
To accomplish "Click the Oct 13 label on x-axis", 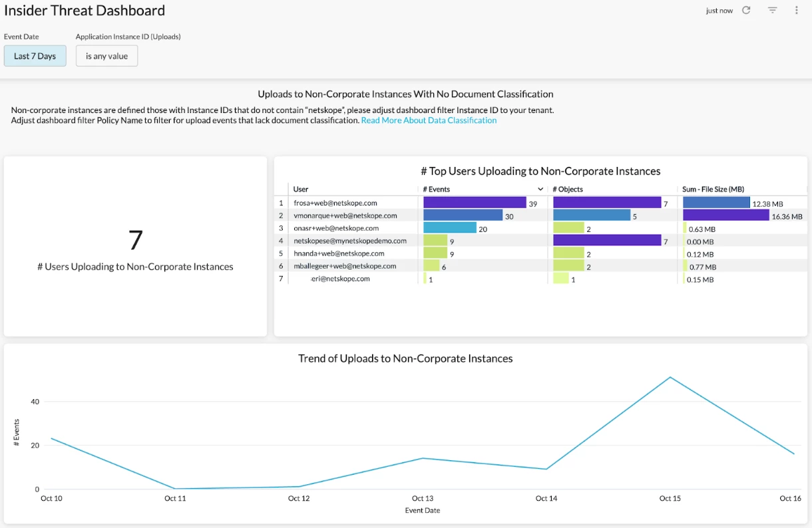I will [423, 498].
